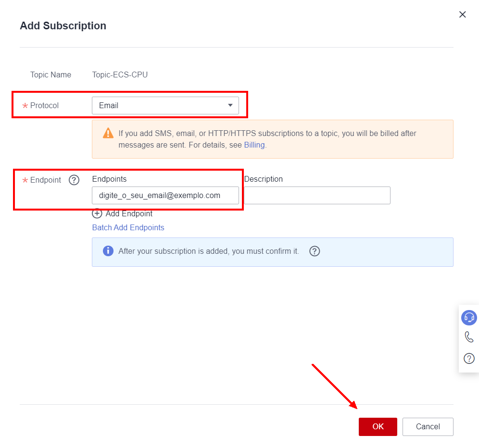Image resolution: width=479 pixels, height=448 pixels.
Task: Click the phone contact icon
Action: coord(468,337)
